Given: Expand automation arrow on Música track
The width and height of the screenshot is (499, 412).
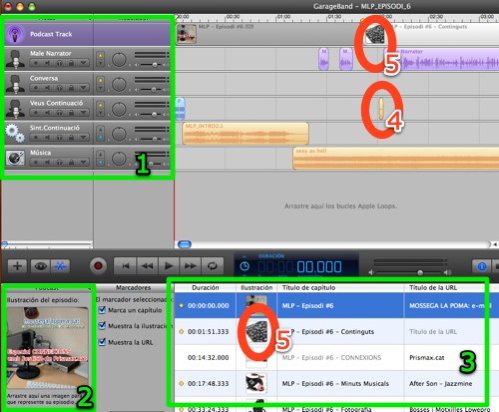Looking at the screenshot, I should tap(83, 162).
